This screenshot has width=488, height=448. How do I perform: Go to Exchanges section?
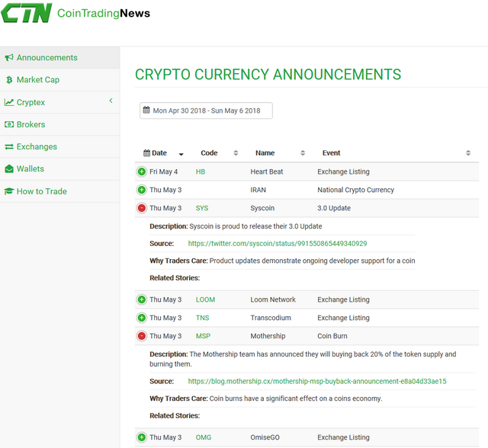pos(59,146)
